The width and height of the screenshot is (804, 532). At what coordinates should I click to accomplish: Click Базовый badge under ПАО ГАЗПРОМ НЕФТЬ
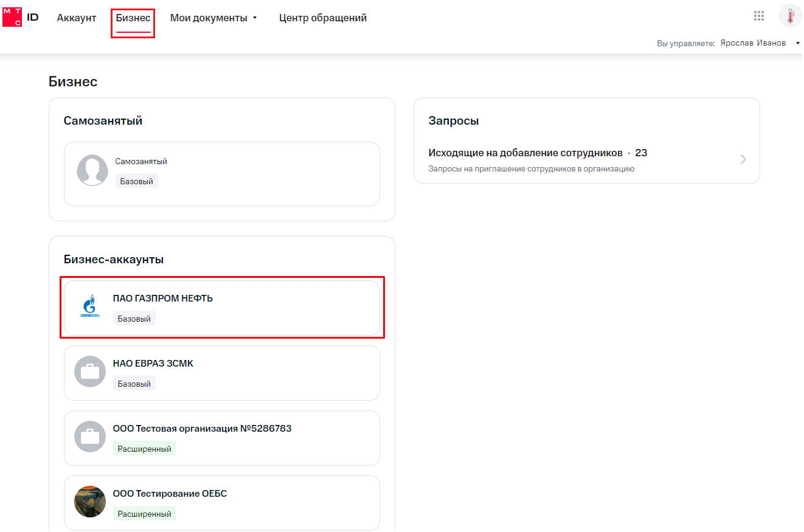(134, 319)
